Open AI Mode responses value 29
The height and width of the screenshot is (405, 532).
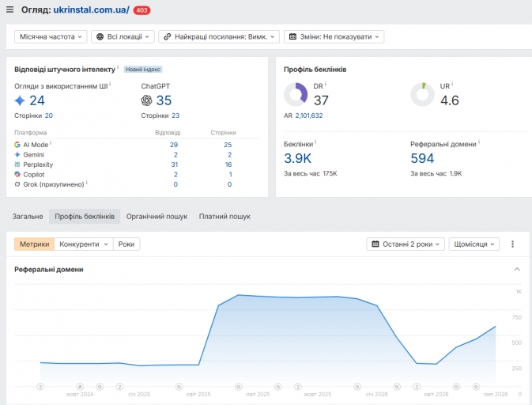click(x=174, y=145)
